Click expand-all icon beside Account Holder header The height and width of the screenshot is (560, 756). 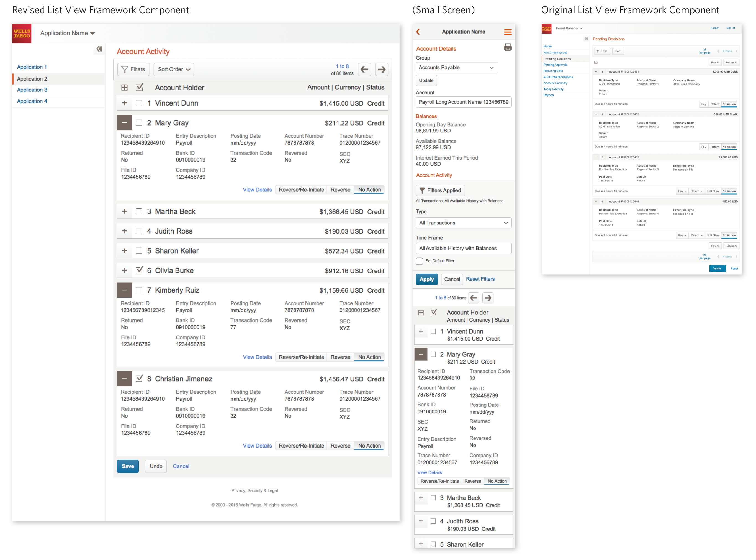click(125, 88)
